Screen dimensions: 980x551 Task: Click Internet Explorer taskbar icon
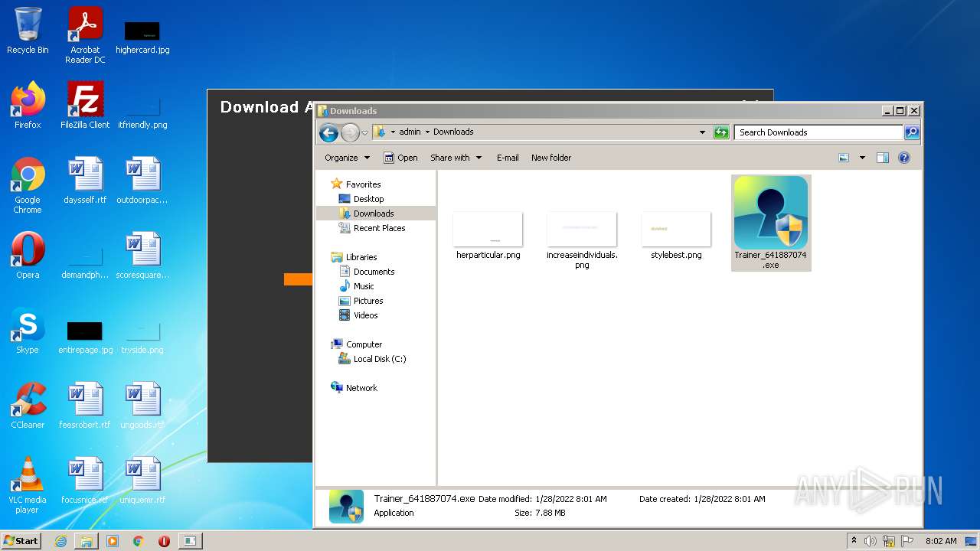point(60,541)
